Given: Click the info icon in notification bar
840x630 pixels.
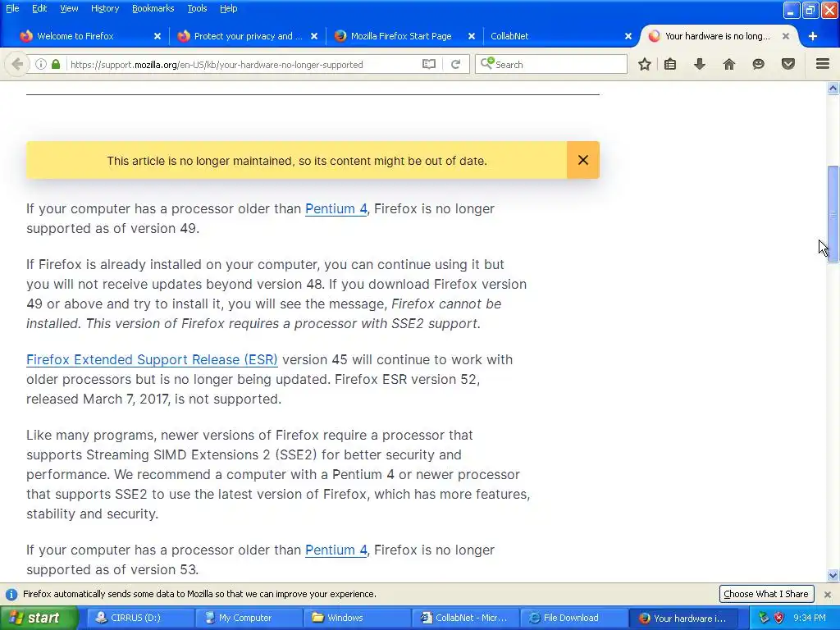Looking at the screenshot, I should coord(11,594).
